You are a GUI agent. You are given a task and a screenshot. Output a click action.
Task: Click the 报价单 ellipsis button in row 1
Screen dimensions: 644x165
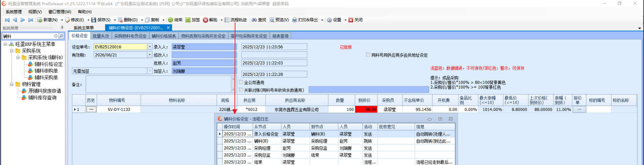tap(579, 109)
